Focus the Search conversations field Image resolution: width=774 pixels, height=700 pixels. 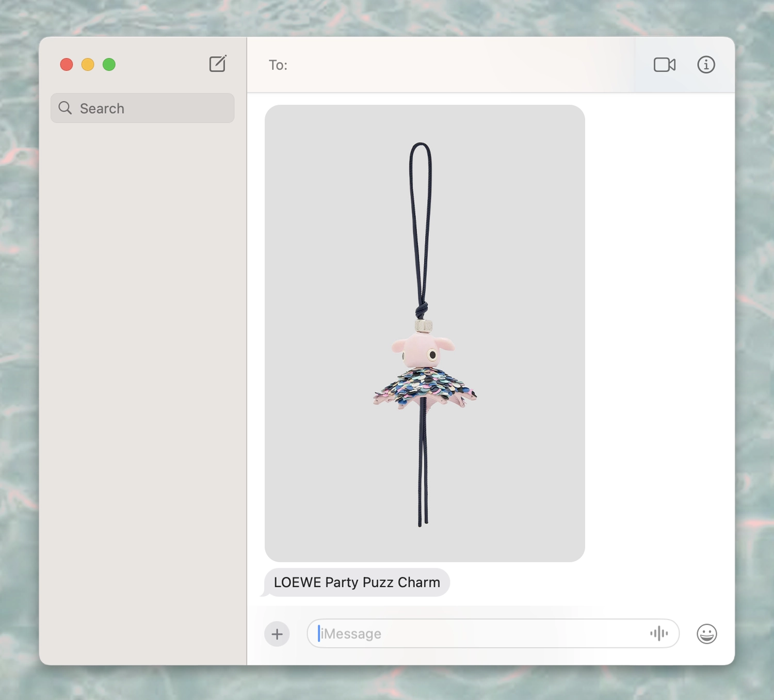point(142,108)
